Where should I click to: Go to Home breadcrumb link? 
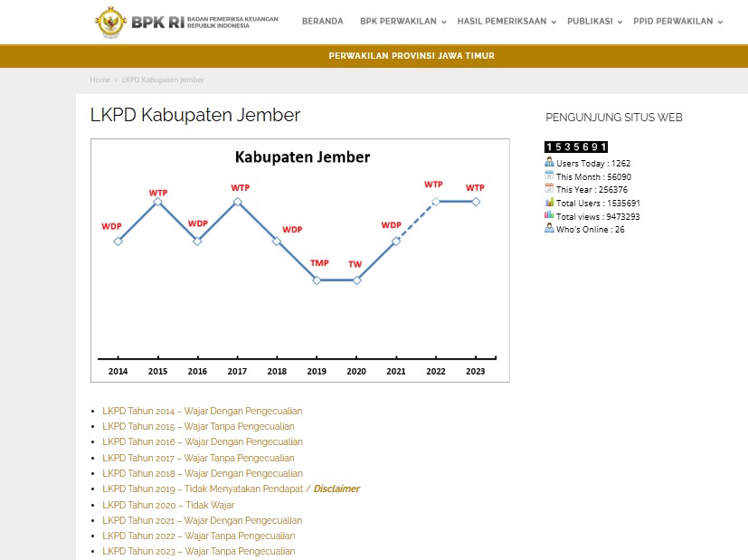pyautogui.click(x=100, y=80)
